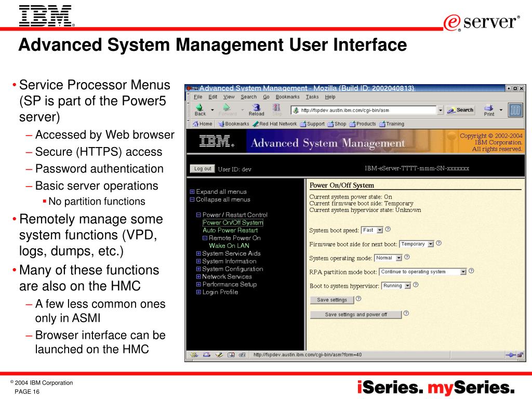Viewport: 532px width, 399px height.
Task: Click the Home bookmark icon
Action: click(196, 124)
